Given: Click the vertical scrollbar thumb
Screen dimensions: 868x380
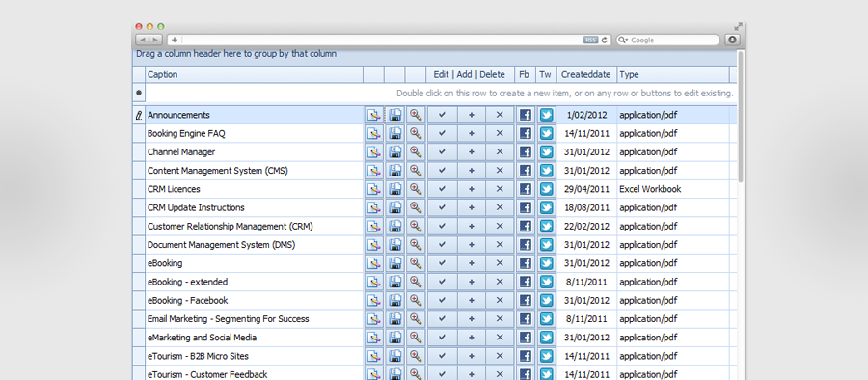Looking at the screenshot, I should 742,117.
